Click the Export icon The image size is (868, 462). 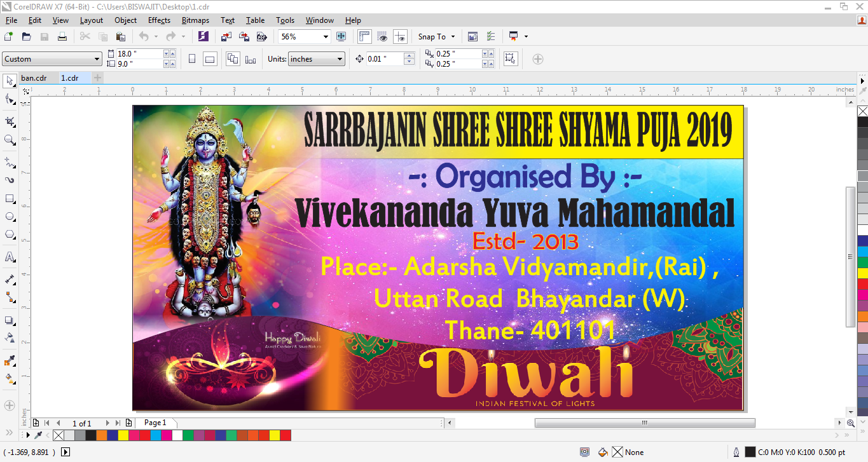pos(243,36)
